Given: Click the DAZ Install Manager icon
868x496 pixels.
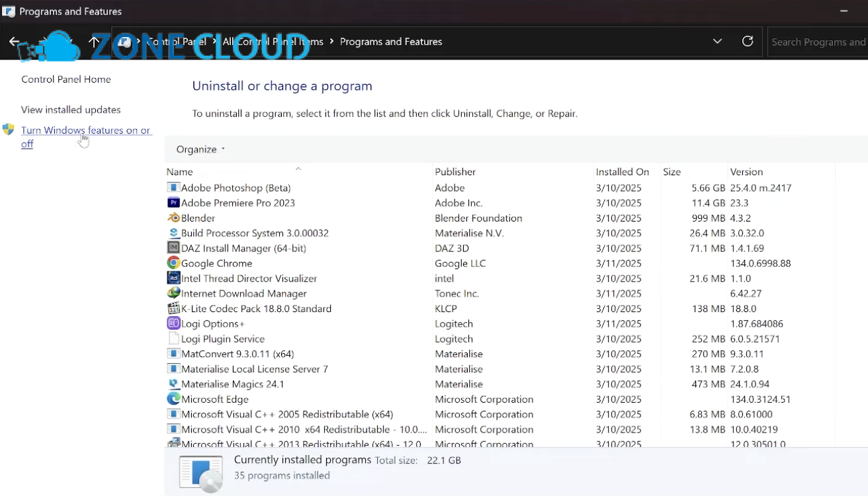Looking at the screenshot, I should (173, 248).
